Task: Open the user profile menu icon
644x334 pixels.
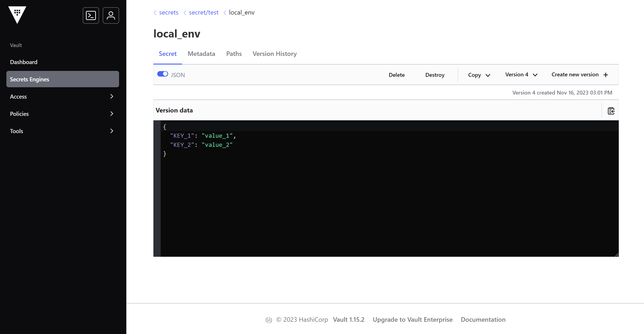Action: pos(111,15)
